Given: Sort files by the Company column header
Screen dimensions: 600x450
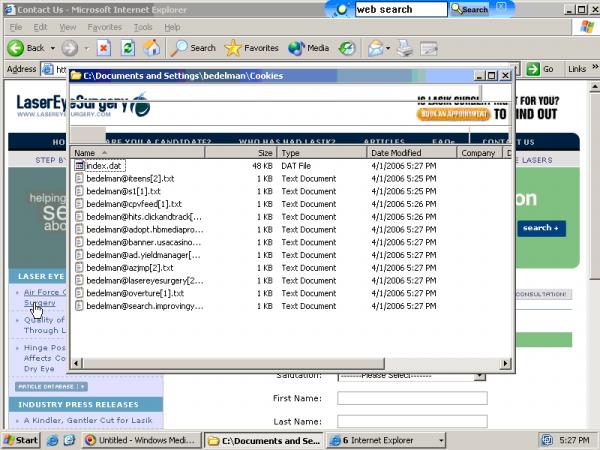Looking at the screenshot, I should click(480, 153).
